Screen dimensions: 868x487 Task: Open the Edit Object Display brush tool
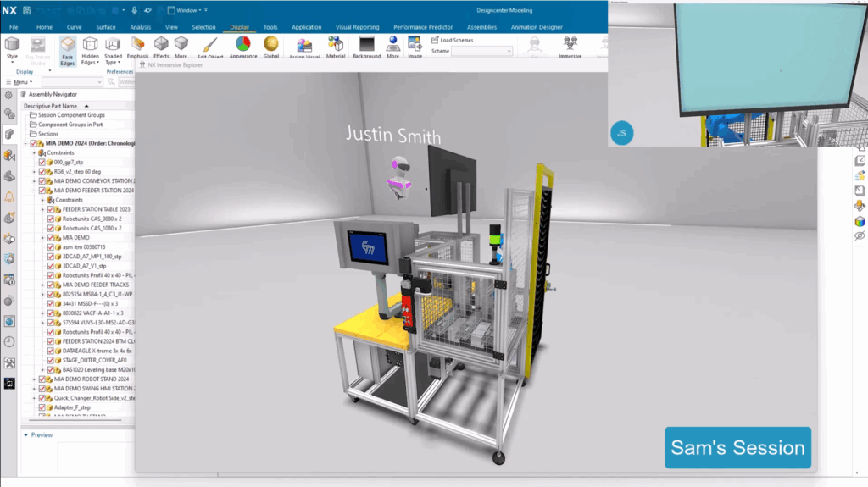click(209, 47)
